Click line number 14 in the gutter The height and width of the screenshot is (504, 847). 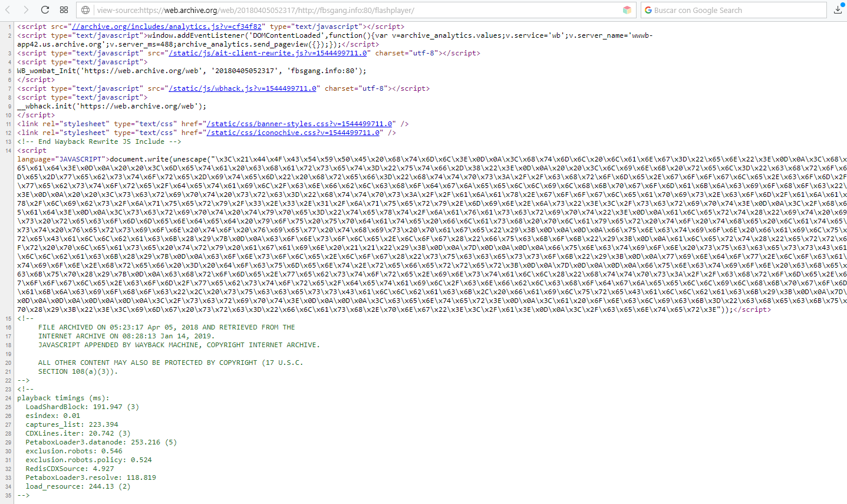(8, 150)
